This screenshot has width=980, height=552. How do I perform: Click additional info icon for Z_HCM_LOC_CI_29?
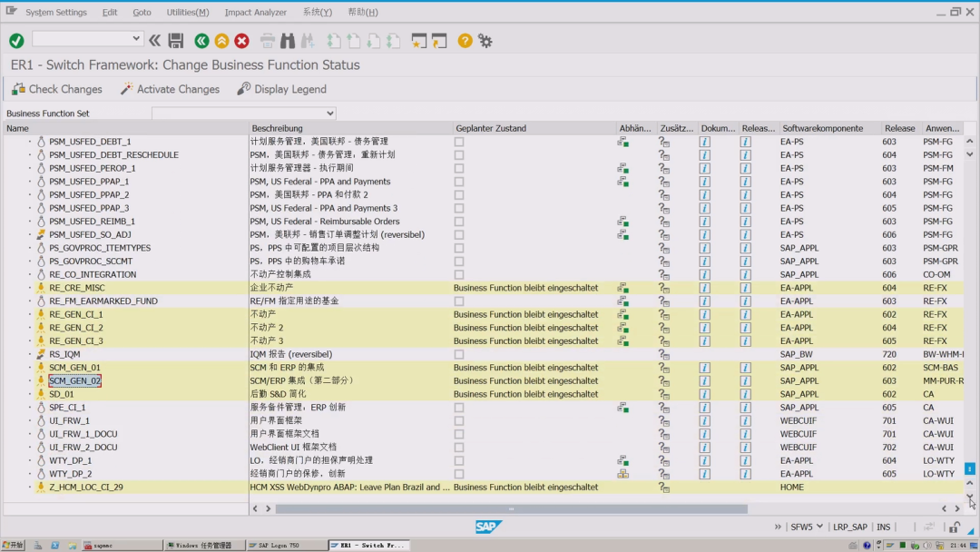(x=663, y=488)
